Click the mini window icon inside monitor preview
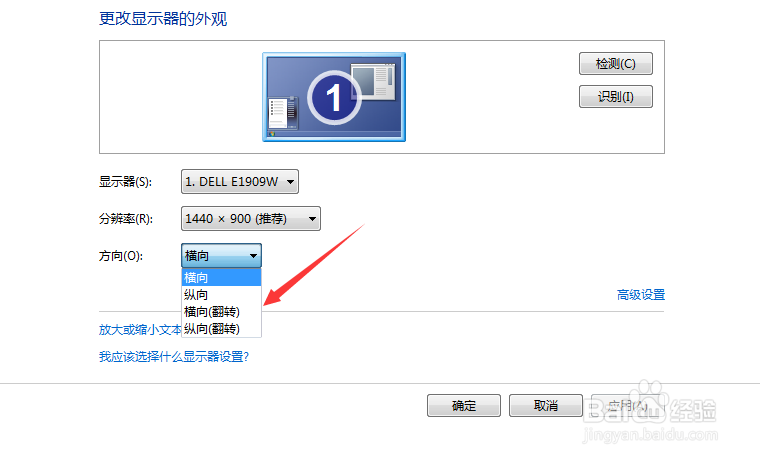The width and height of the screenshot is (760, 461). (373, 82)
